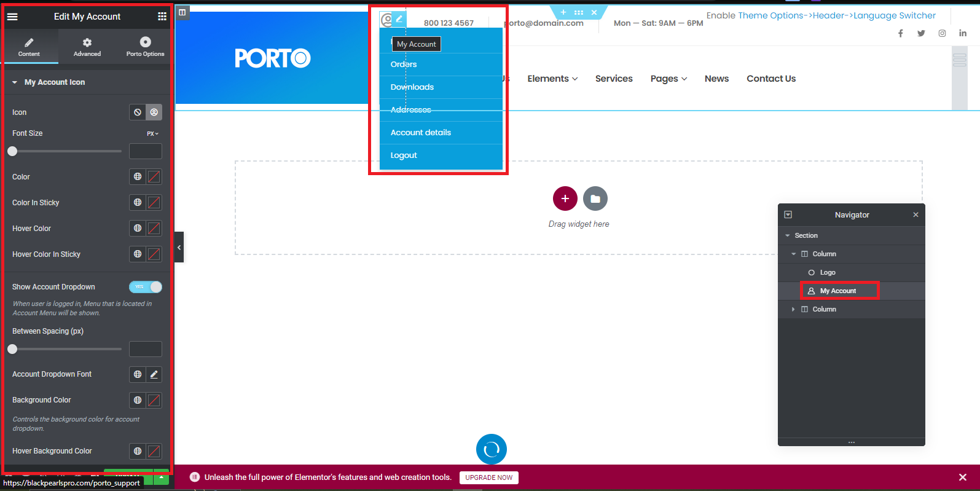Open the LinkedIn social icon
Viewport: 980px width, 491px height.
(963, 33)
